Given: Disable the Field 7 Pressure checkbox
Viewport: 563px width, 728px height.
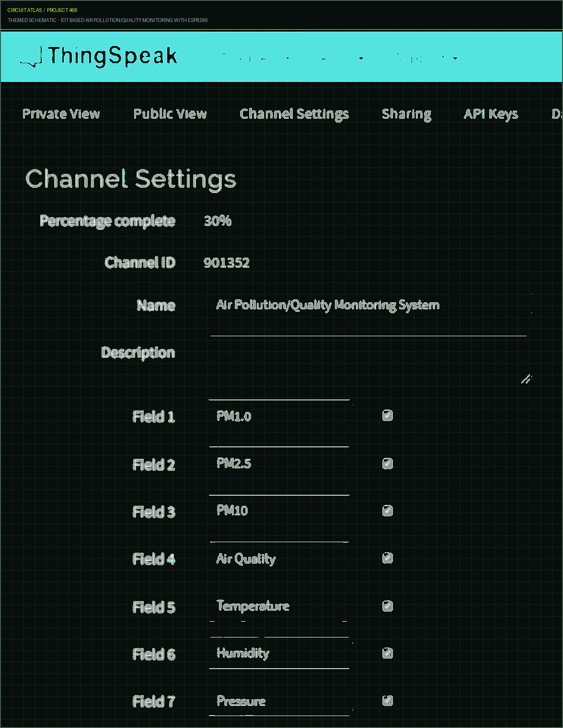Looking at the screenshot, I should 388,701.
